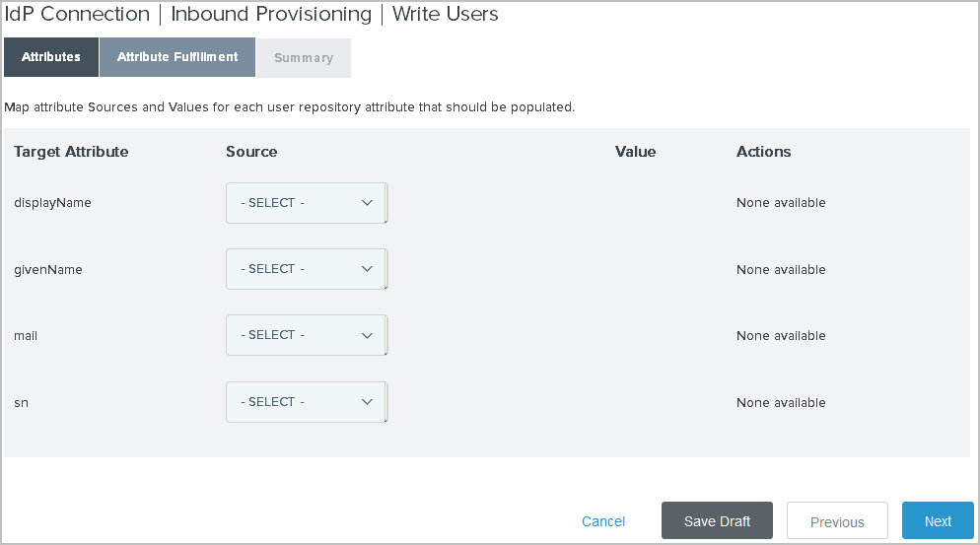Open the Attribute Fulfillment tab
Screen dimensions: 980x545
pyautogui.click(x=177, y=57)
